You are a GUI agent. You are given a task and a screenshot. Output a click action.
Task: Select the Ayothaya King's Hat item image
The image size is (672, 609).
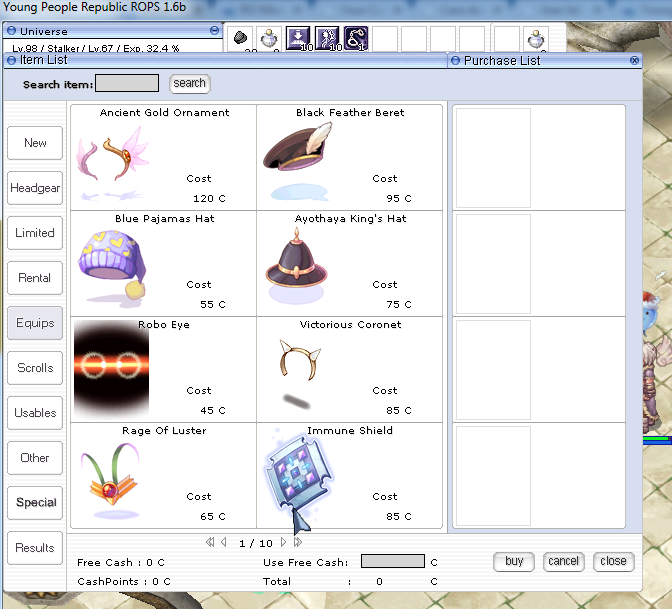point(297,266)
